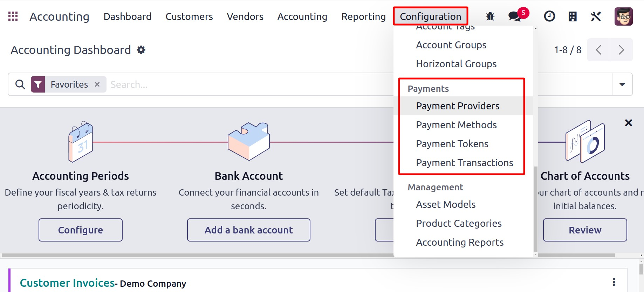Close the onboarding banner with X
The height and width of the screenshot is (292, 644).
(x=628, y=123)
